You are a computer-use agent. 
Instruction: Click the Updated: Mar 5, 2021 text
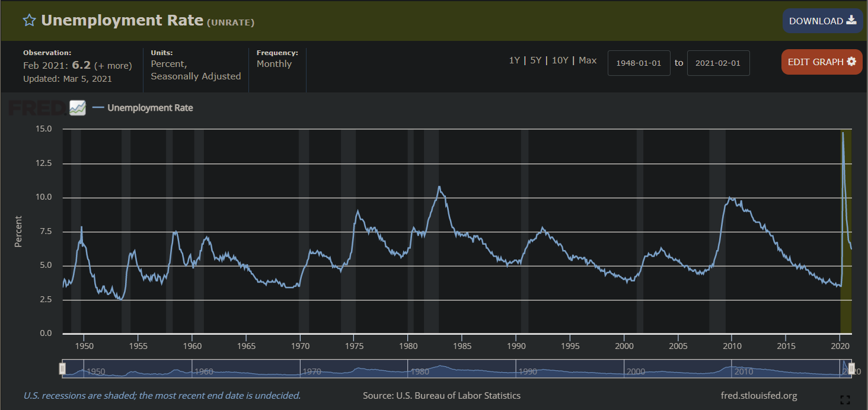pos(68,79)
